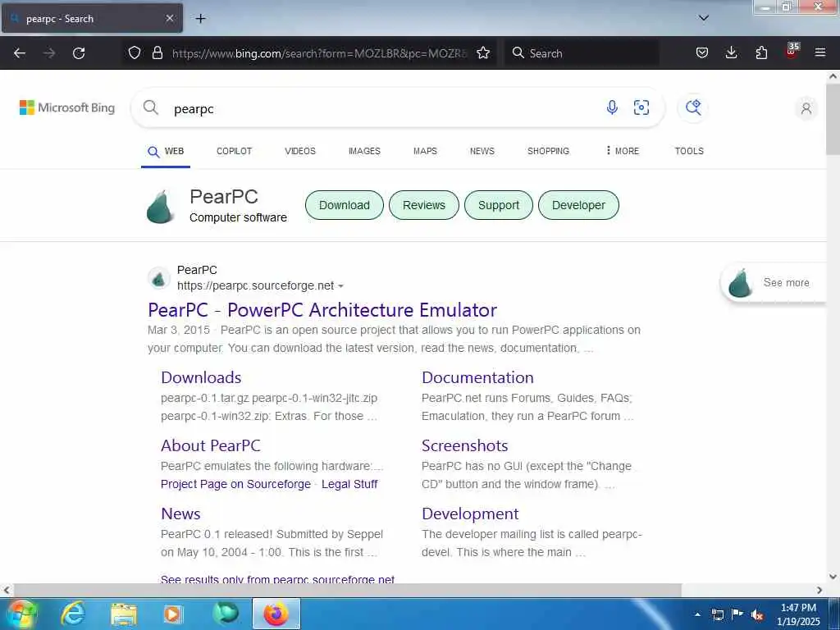Open Windows Explorer folder on taskbar
This screenshot has height=630, width=840.
coord(124,614)
